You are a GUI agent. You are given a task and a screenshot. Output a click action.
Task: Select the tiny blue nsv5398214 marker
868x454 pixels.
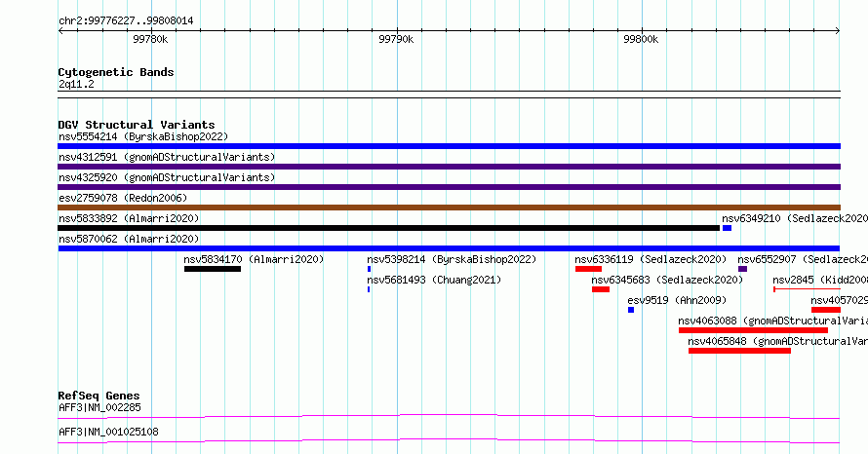click(x=370, y=269)
